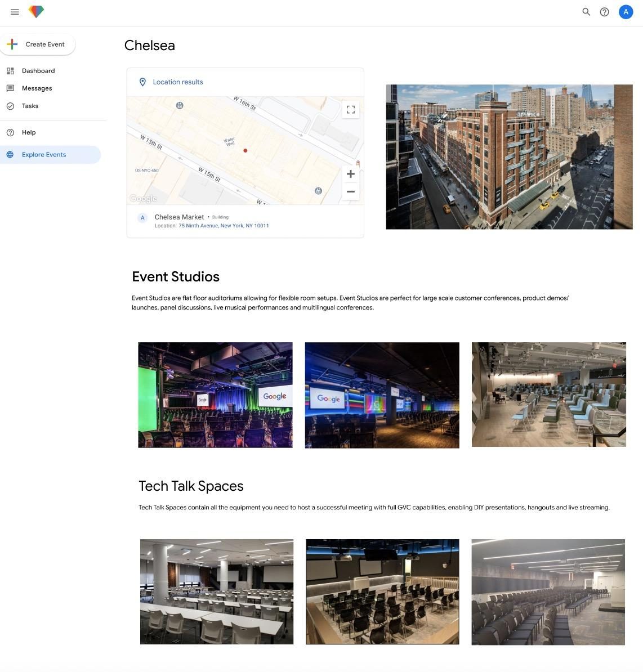This screenshot has width=643, height=672.
Task: Click the last Tech Talk Spaces photo
Action: coord(548,591)
